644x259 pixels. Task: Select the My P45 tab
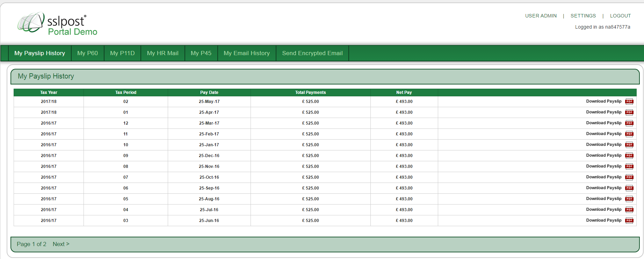click(201, 53)
